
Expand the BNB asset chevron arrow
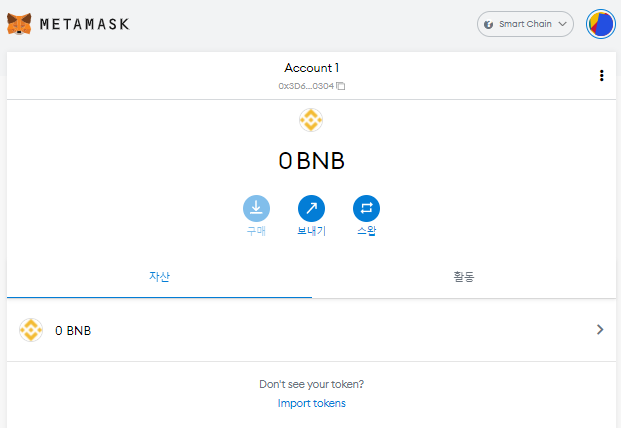click(600, 329)
